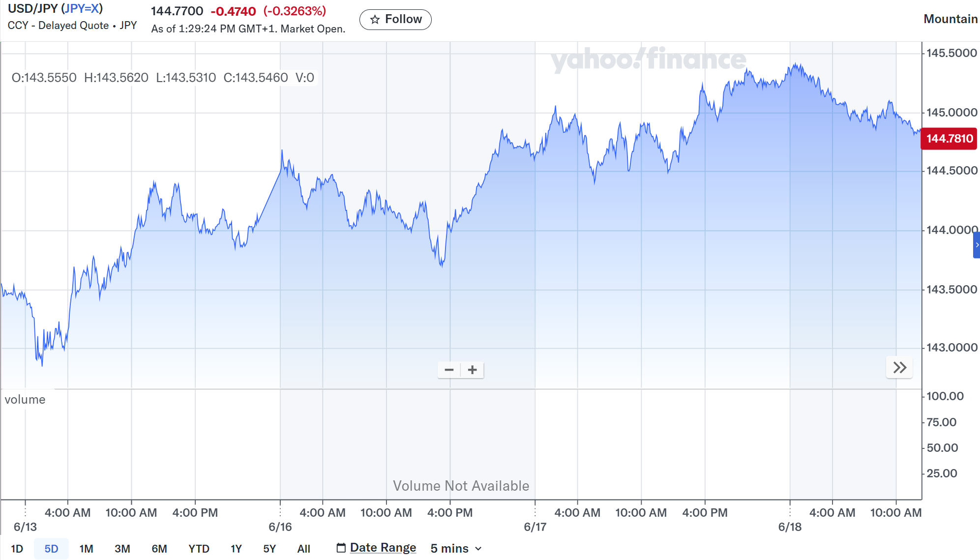
Task: Open the calendar Date Range picker
Action: coord(376,548)
